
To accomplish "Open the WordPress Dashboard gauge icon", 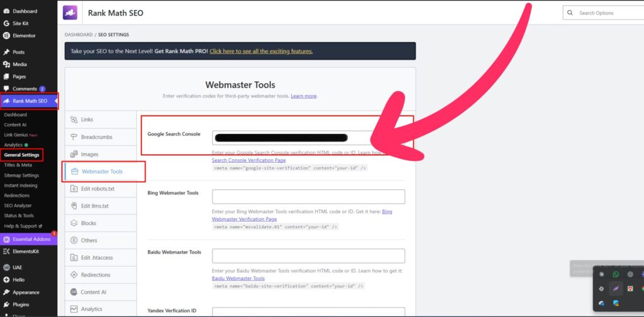I will click(x=6, y=11).
